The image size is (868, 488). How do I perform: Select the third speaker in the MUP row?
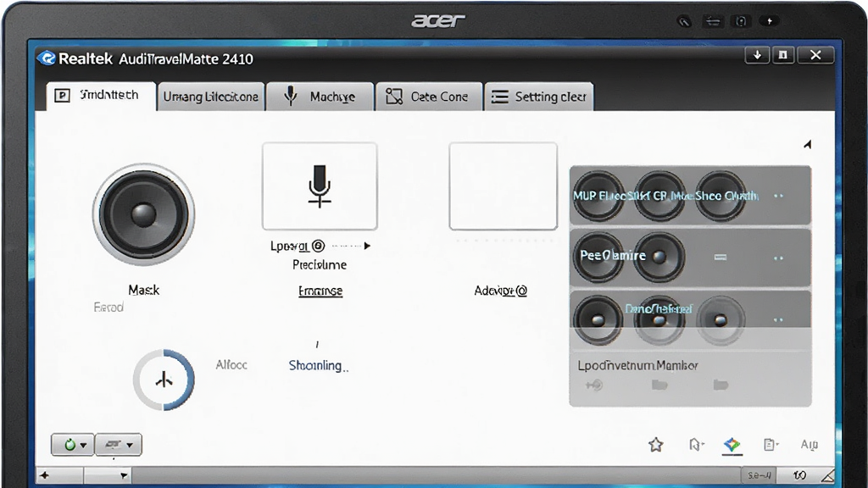tap(721, 196)
